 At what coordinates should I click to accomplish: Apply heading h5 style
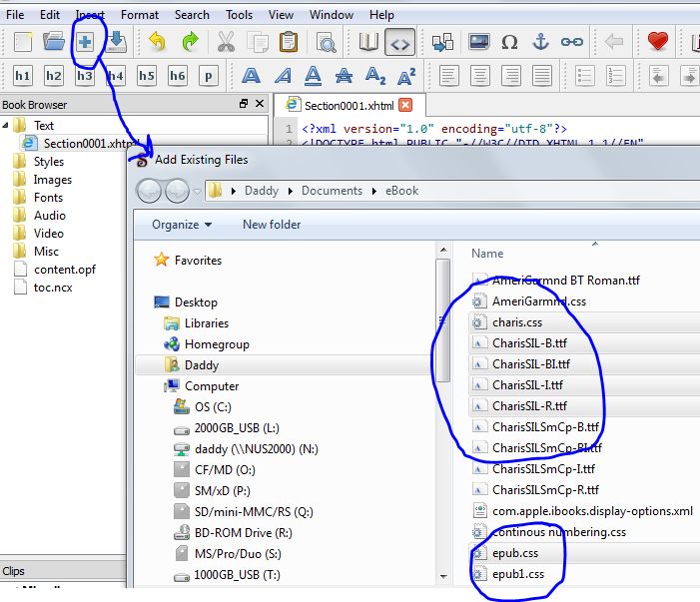click(x=147, y=76)
